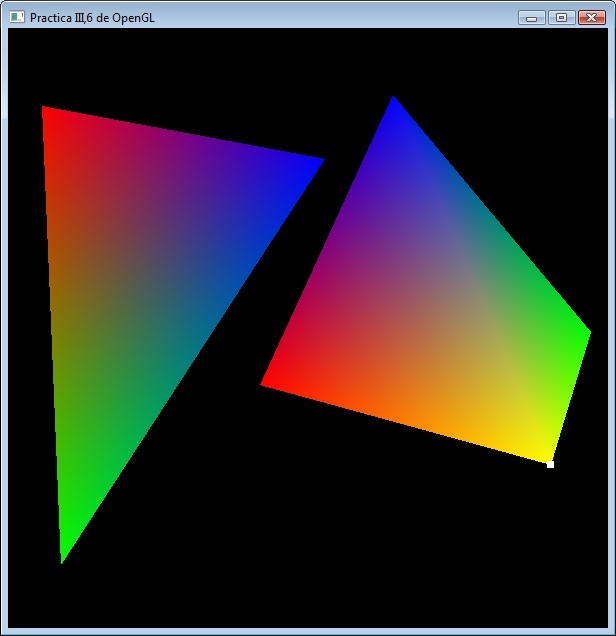Click the white selected vertex point
616x636 pixels.
tap(550, 464)
